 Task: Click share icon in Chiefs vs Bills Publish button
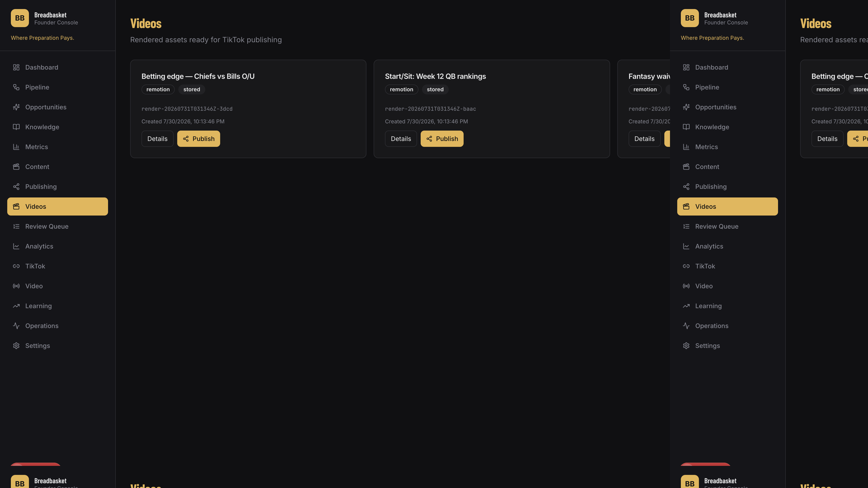pyautogui.click(x=186, y=139)
